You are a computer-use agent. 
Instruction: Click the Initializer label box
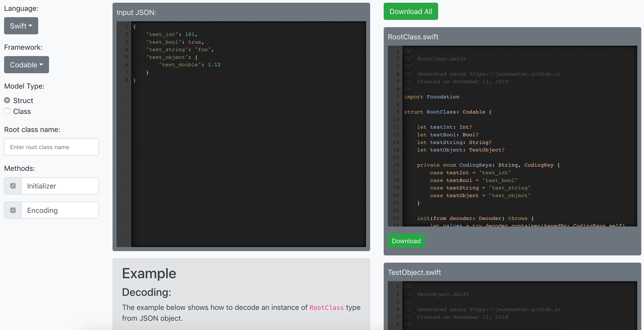60,186
